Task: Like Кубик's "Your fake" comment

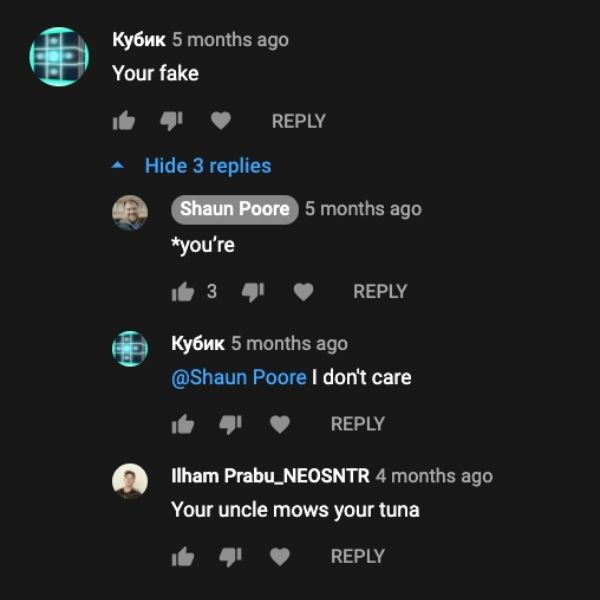Action: click(x=124, y=121)
